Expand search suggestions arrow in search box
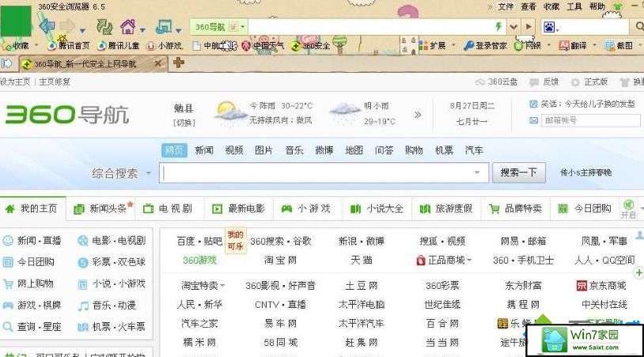Screen dimensions: 644x357 [477, 173]
